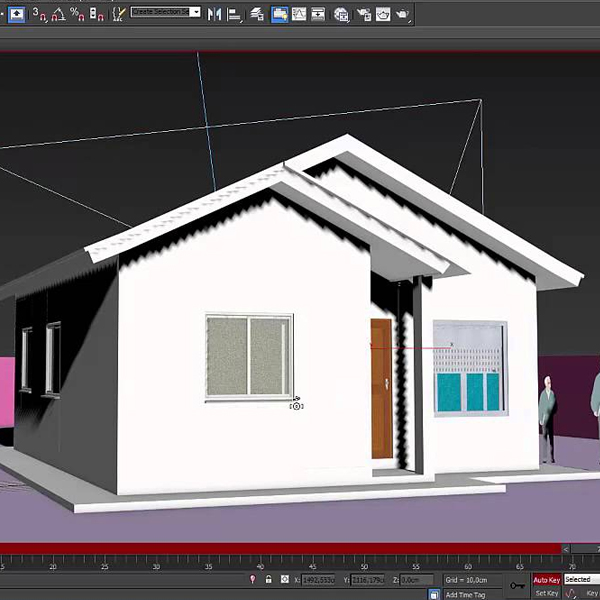Open the Render Setup teapot icon
This screenshot has width=600, height=600.
(362, 14)
